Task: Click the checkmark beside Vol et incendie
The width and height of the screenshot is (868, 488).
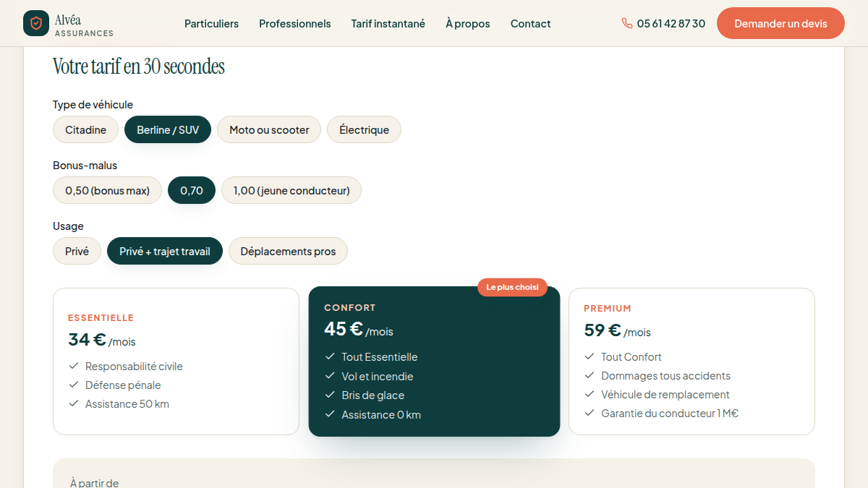Action: [330, 376]
